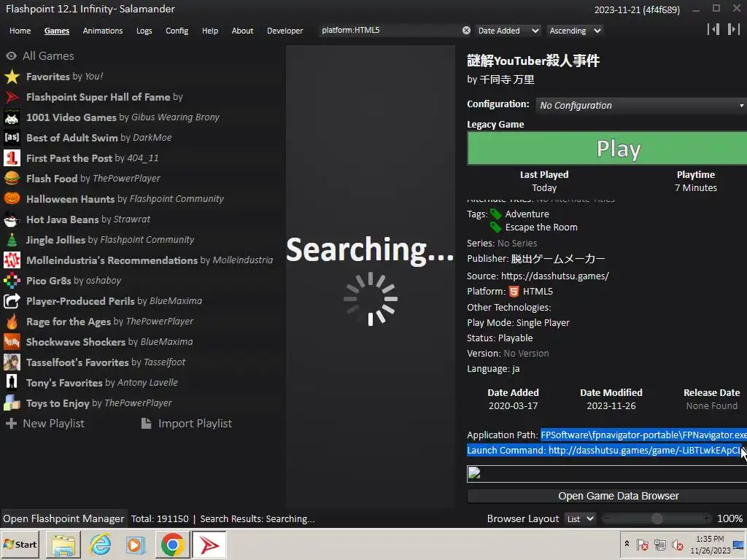
Task: Click the Tasselfoot's Favorites avatar icon
Action: point(12,362)
